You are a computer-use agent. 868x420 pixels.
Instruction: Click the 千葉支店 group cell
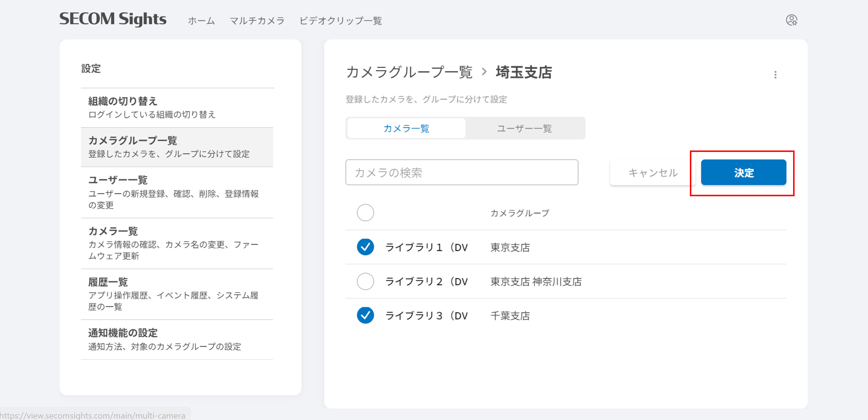tap(510, 315)
